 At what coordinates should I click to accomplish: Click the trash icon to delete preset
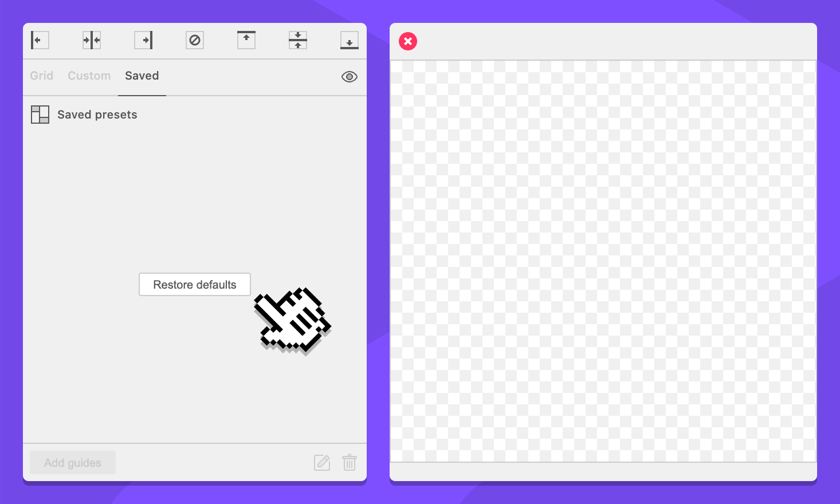(x=350, y=462)
